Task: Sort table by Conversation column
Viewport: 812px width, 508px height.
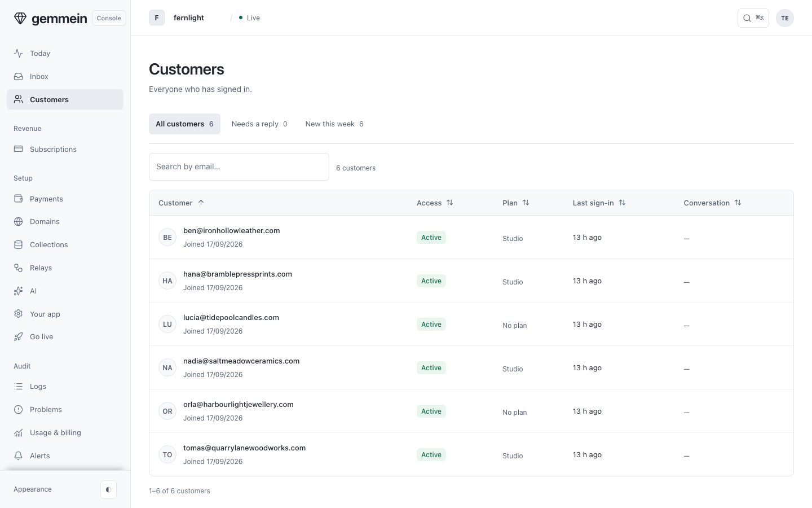Action: point(713,203)
